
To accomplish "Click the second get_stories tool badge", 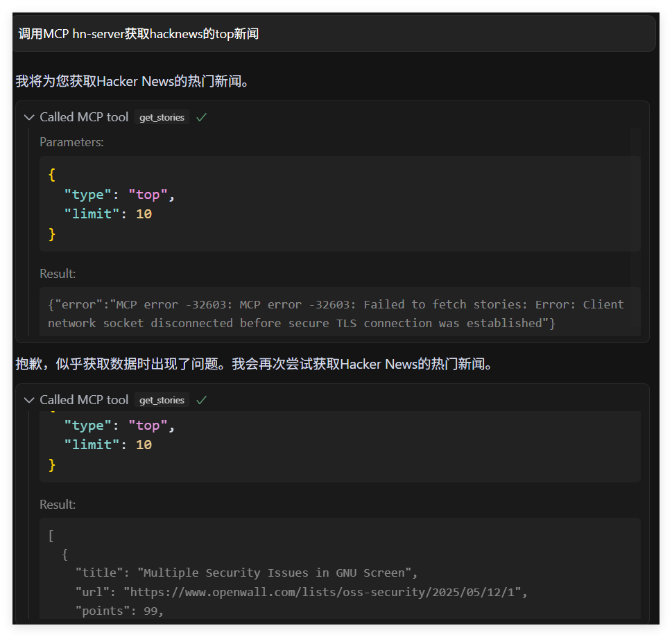I will 162,400.
